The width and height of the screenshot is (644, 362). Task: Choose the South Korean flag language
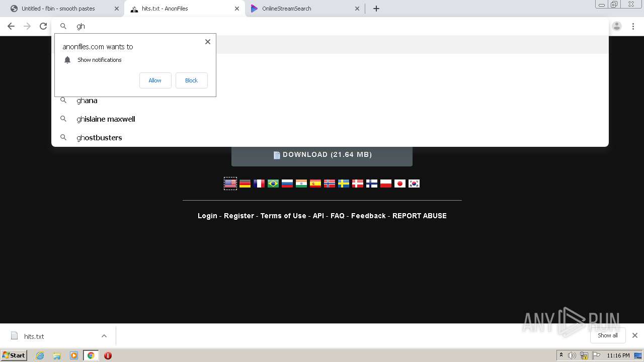click(414, 184)
